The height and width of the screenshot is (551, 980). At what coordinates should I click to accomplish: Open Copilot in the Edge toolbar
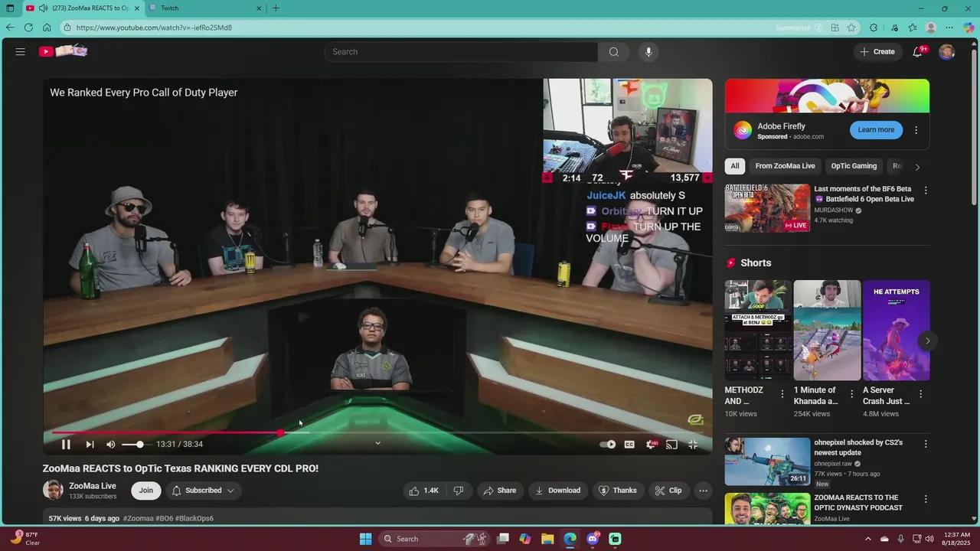pyautogui.click(x=969, y=28)
